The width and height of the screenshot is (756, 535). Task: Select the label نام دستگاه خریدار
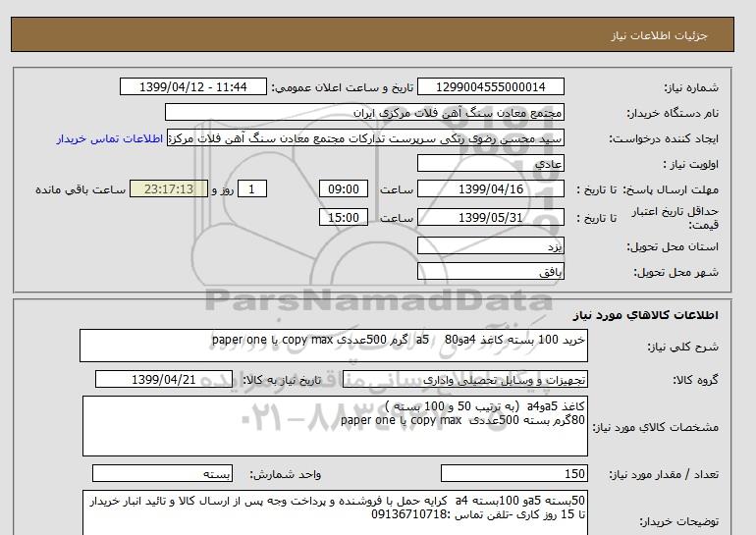[x=673, y=113]
